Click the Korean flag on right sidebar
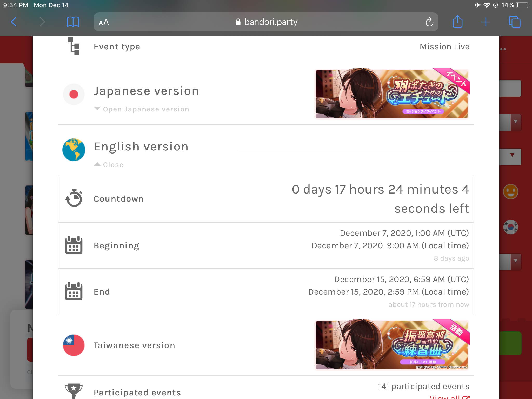Image resolution: width=532 pixels, height=399 pixels. point(510,227)
